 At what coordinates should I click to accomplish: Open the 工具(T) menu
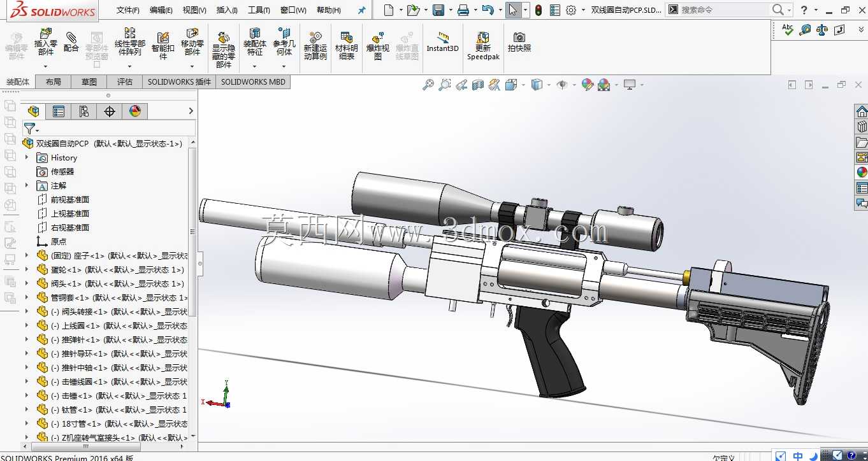[x=259, y=10]
